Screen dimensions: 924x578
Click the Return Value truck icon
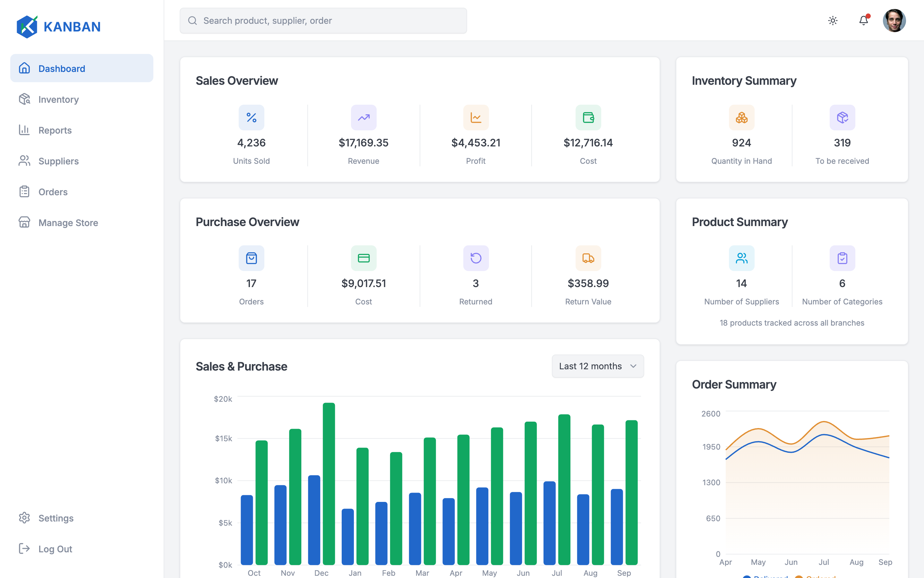[x=588, y=258]
